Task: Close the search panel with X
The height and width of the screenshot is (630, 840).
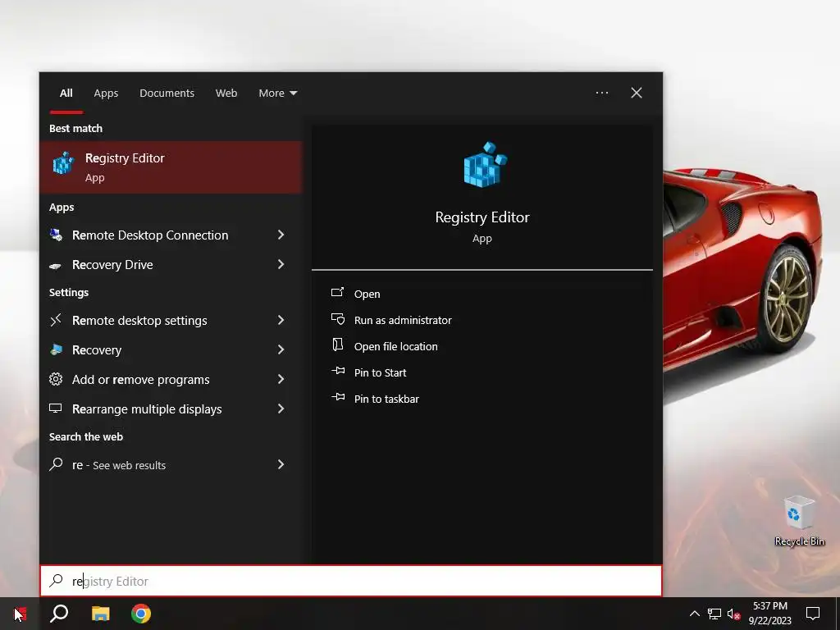Action: pos(637,93)
